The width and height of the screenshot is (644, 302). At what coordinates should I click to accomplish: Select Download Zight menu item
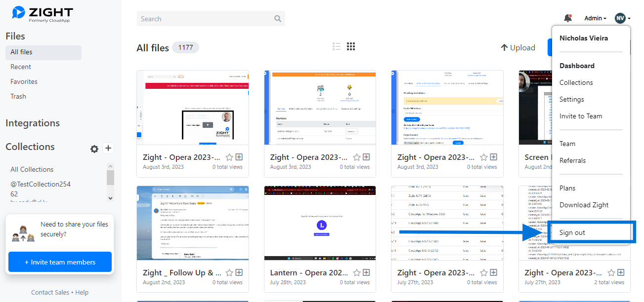(584, 205)
